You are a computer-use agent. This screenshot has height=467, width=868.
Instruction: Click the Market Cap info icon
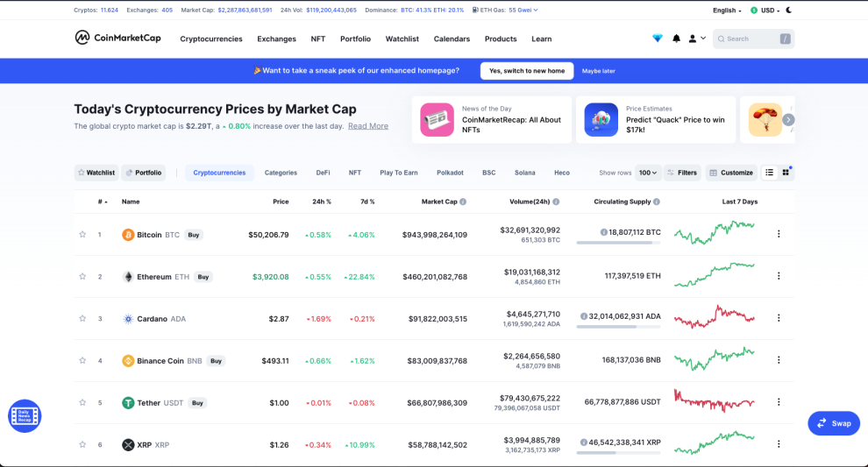(x=463, y=202)
